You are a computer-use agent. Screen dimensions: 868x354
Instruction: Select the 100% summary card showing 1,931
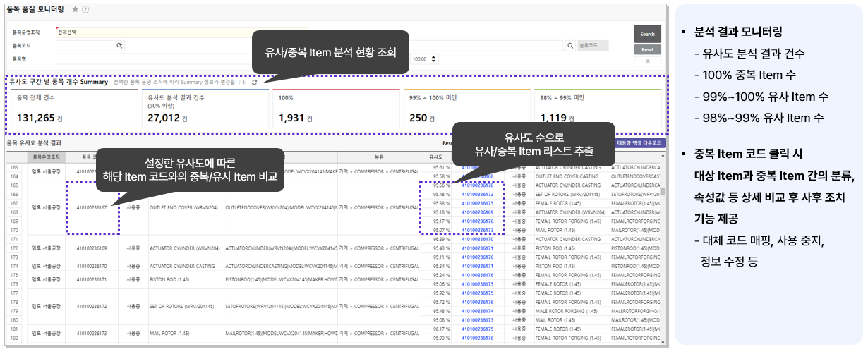[x=335, y=108]
